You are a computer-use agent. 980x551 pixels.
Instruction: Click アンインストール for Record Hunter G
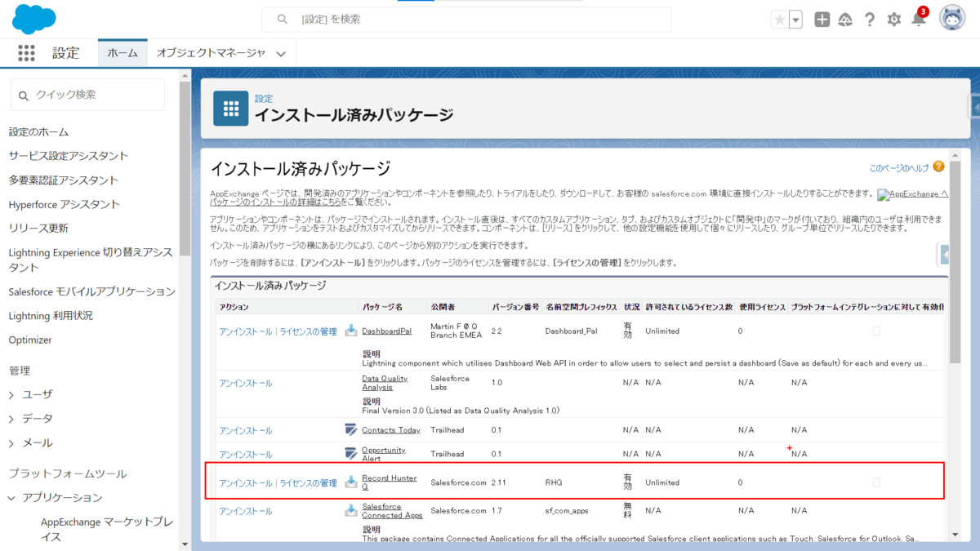[246, 483]
